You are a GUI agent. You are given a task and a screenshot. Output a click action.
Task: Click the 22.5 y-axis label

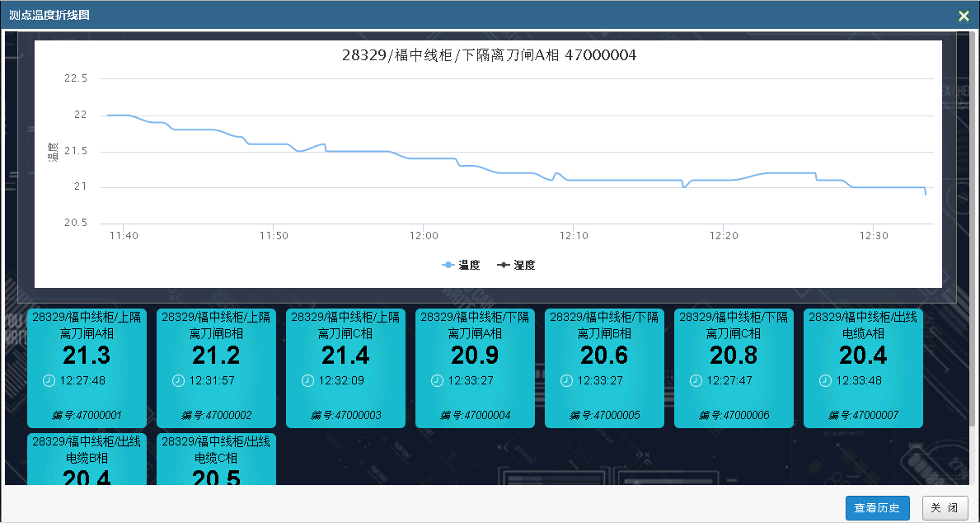click(x=76, y=79)
